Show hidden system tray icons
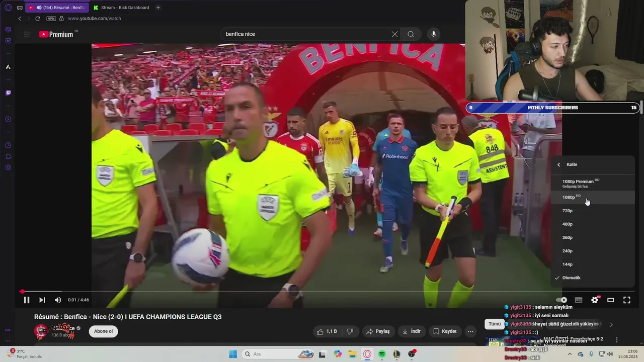Viewport: 644px width, 362px height. 570,354
